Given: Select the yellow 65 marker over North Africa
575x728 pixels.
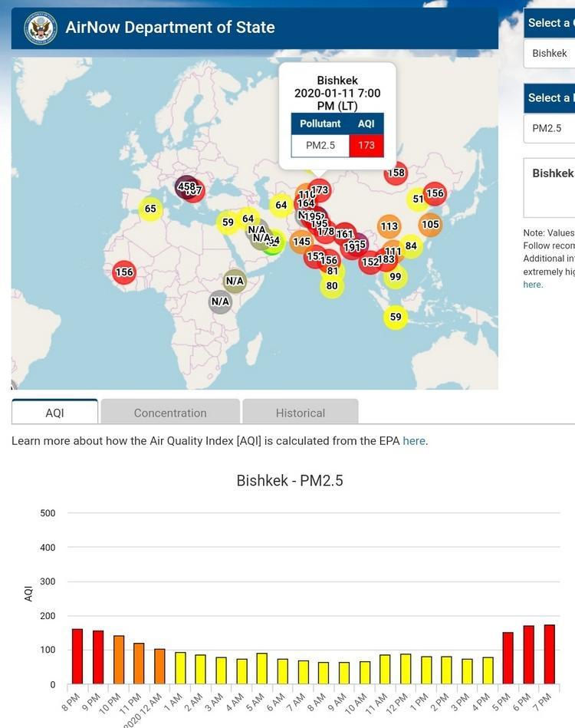Looking at the screenshot, I should [150, 209].
